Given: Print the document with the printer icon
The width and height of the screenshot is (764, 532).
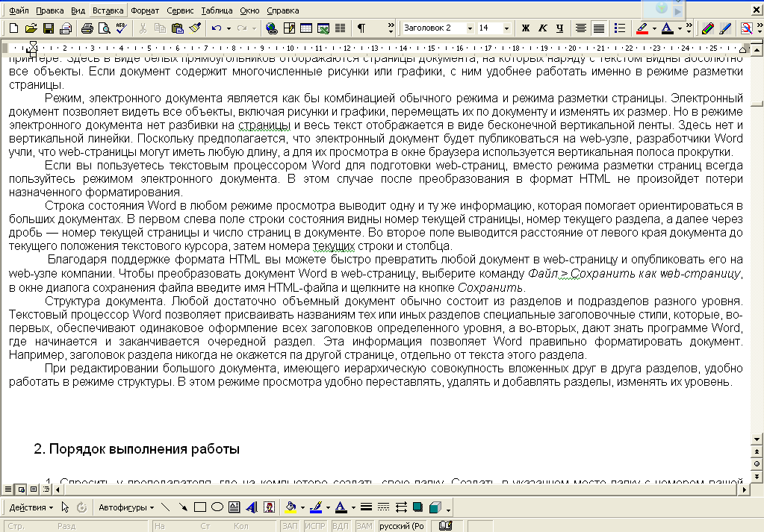Looking at the screenshot, I should pos(87,28).
